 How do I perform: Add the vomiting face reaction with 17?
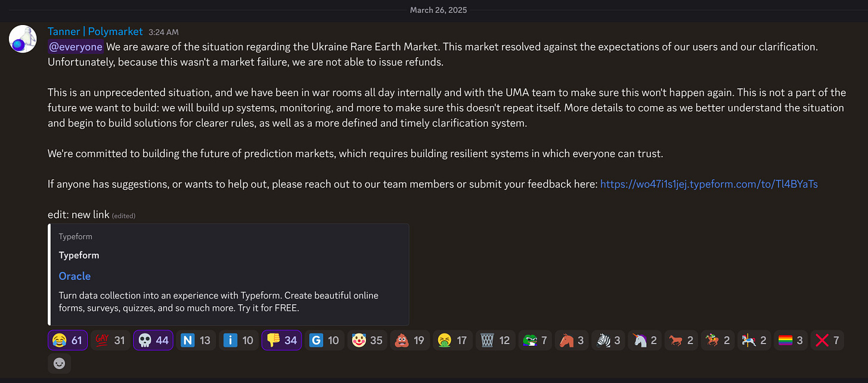pyautogui.click(x=453, y=340)
